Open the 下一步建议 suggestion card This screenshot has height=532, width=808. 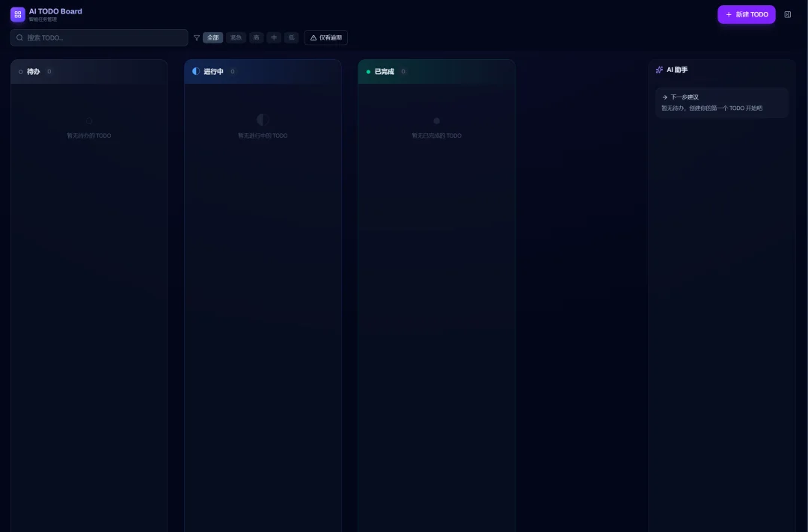[x=721, y=102]
